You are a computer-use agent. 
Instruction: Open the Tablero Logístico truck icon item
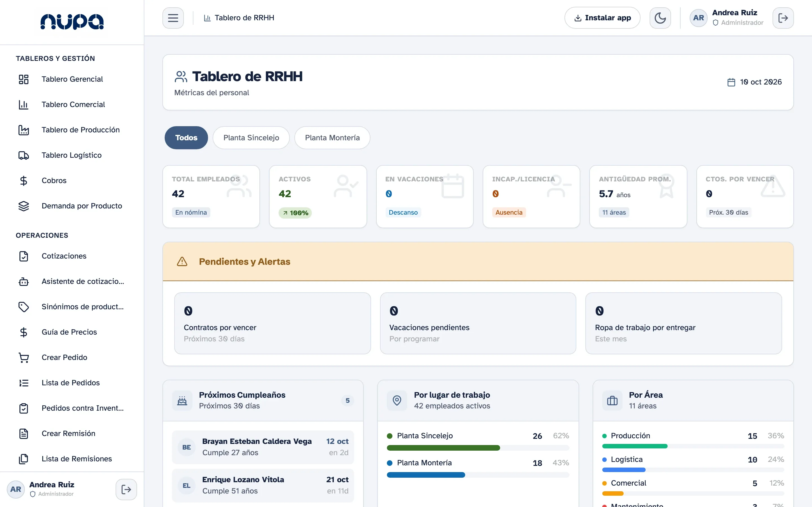coord(72,155)
